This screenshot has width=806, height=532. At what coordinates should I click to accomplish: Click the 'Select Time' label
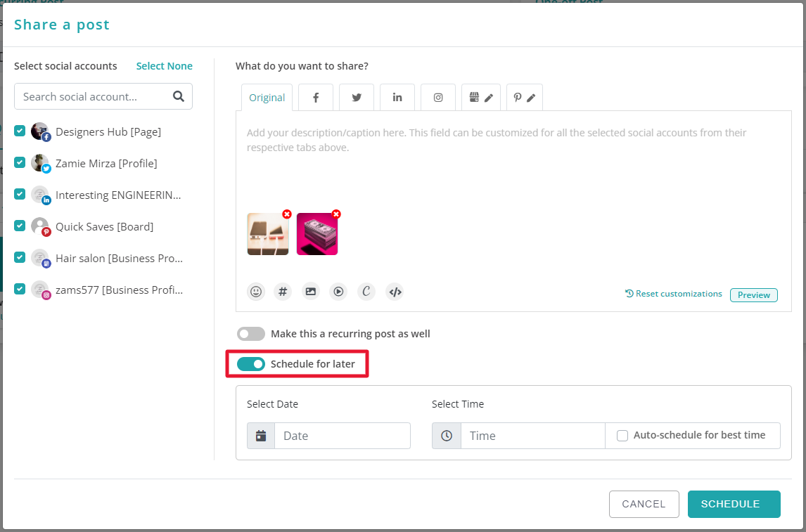(457, 404)
